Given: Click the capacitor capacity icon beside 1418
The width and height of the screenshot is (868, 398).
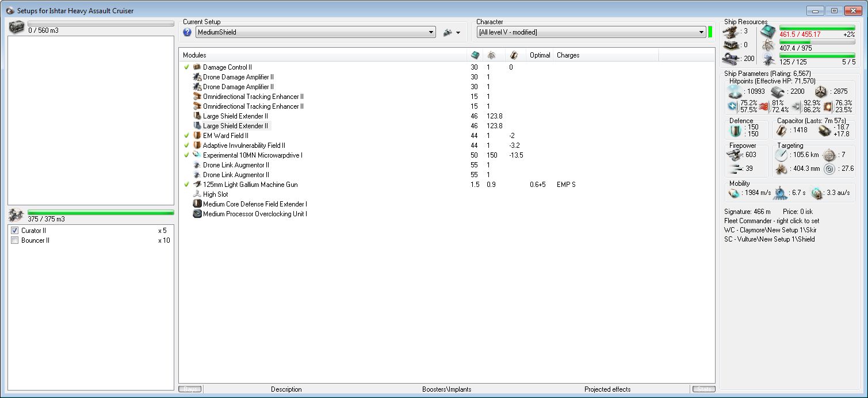Looking at the screenshot, I should (782, 131).
